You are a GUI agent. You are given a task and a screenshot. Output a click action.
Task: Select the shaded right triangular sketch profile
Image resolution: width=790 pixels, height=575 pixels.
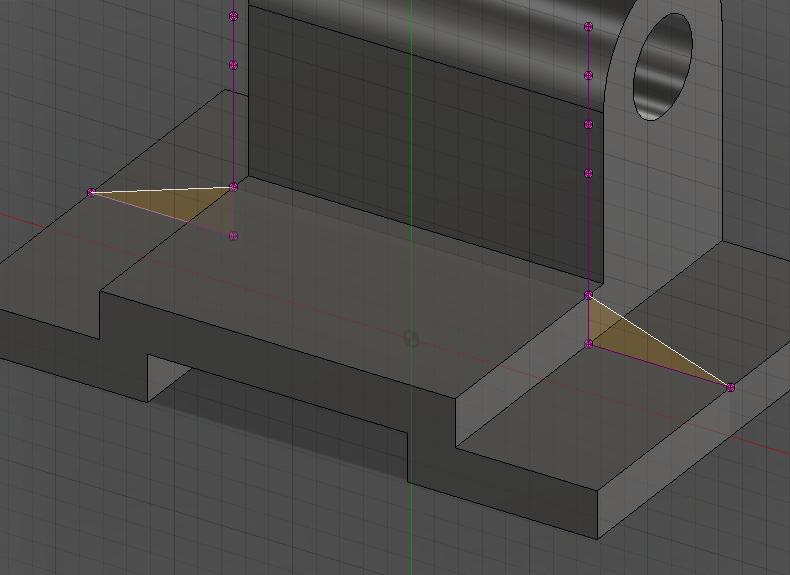pos(630,343)
